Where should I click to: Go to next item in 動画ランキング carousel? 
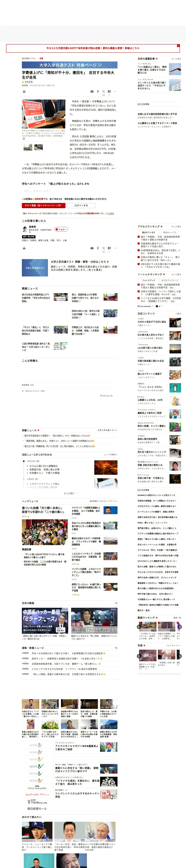(180, 627)
